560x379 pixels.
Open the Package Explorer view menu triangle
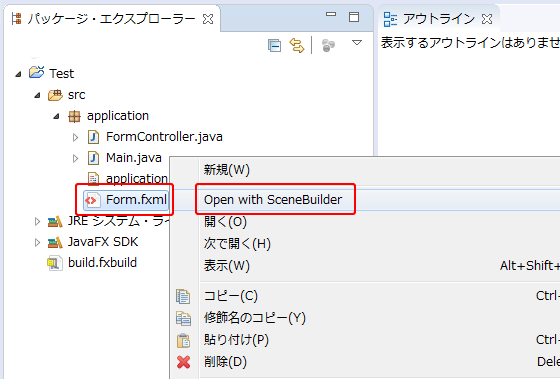pyautogui.click(x=357, y=43)
